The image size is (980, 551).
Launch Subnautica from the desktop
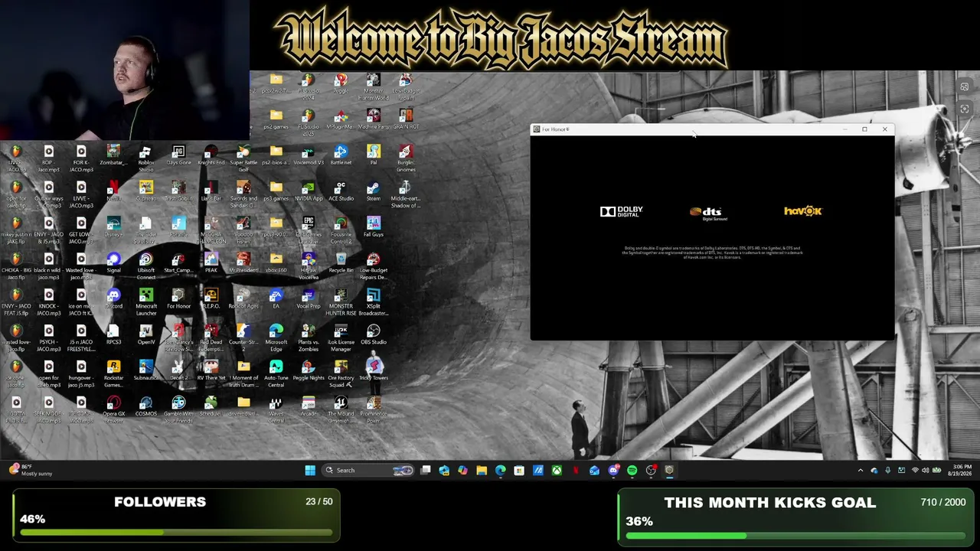point(145,370)
